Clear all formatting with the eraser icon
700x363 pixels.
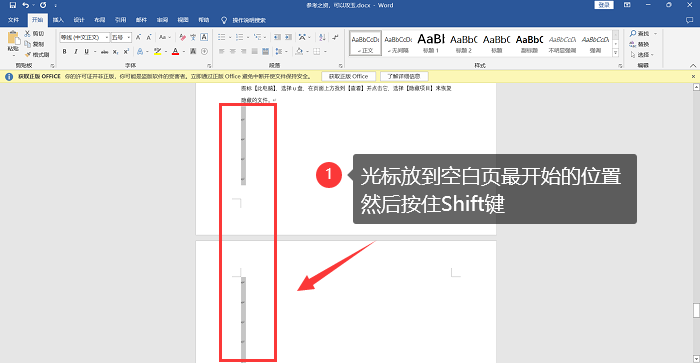pos(183,38)
